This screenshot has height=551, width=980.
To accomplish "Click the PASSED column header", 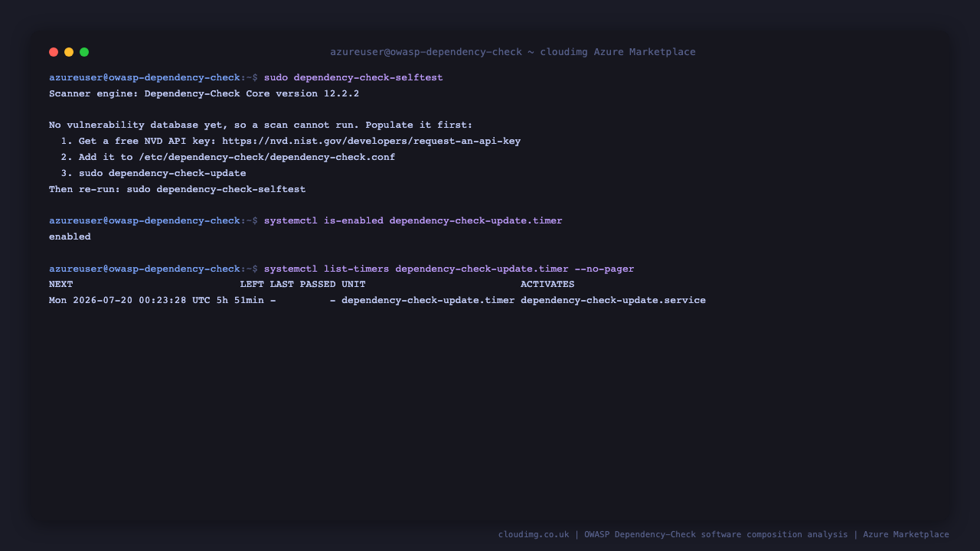I will [x=318, y=285].
